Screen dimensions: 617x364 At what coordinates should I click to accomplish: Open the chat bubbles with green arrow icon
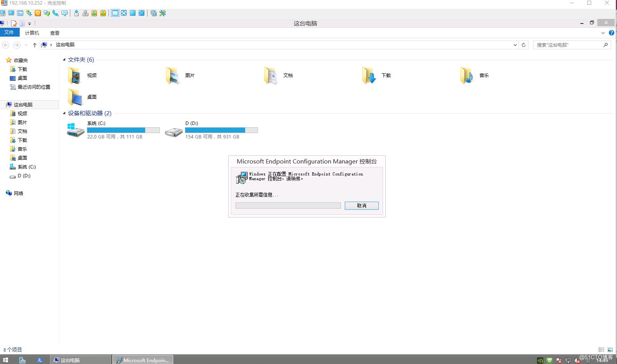47,13
